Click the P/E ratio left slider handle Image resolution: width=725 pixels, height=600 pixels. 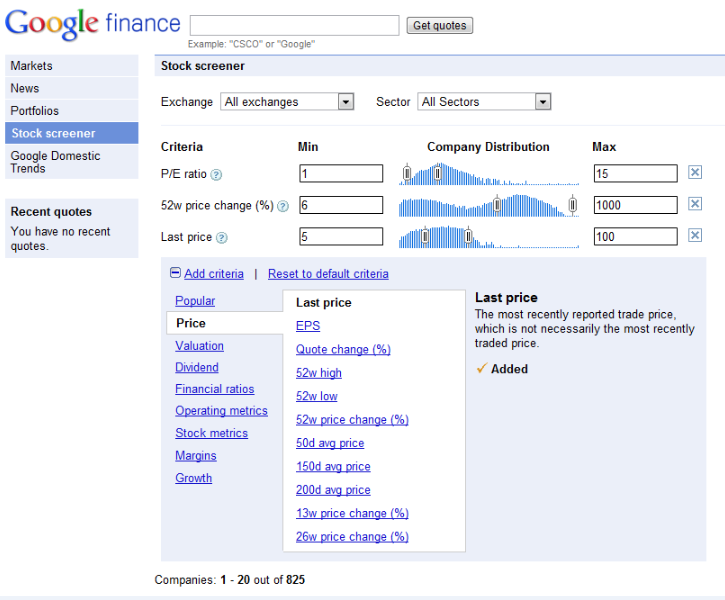407,173
